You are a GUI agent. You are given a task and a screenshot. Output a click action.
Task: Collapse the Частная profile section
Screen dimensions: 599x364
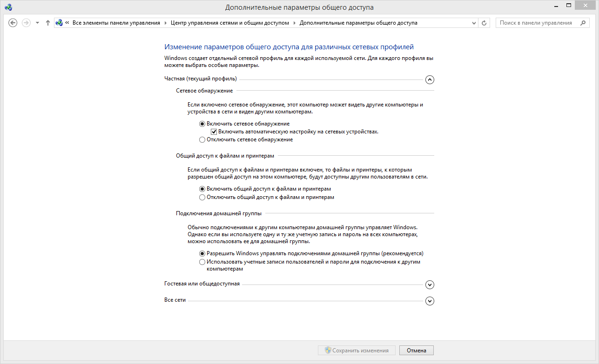[430, 79]
